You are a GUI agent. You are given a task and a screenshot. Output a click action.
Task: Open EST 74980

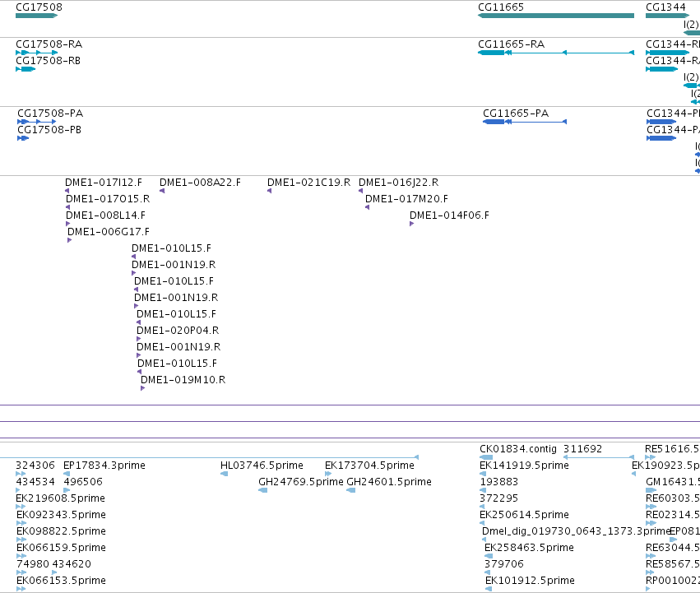[x=21, y=572]
